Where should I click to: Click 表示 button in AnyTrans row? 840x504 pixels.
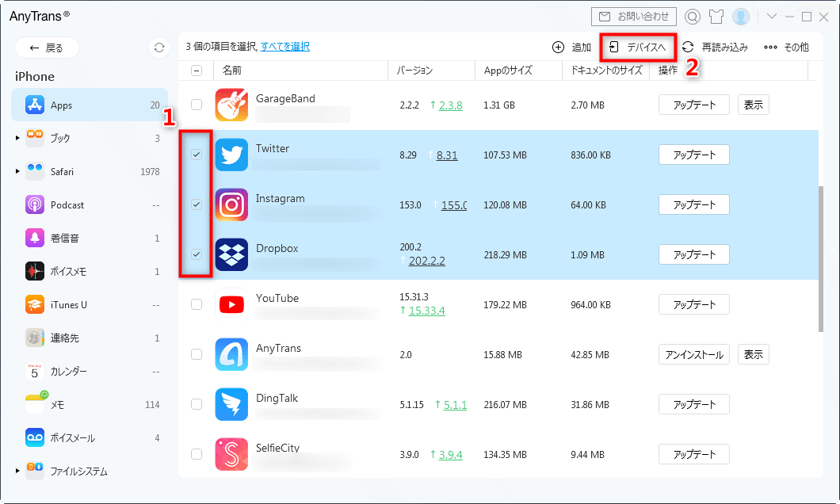coord(753,354)
